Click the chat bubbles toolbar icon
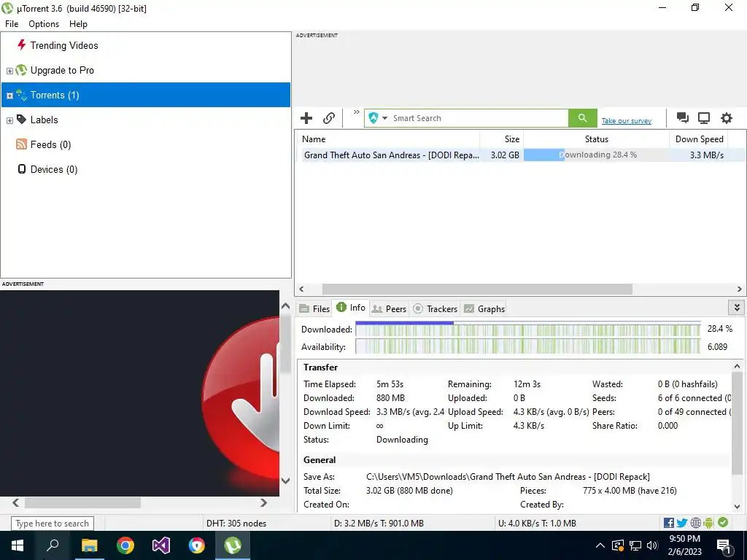Image resolution: width=747 pixels, height=560 pixels. point(683,118)
